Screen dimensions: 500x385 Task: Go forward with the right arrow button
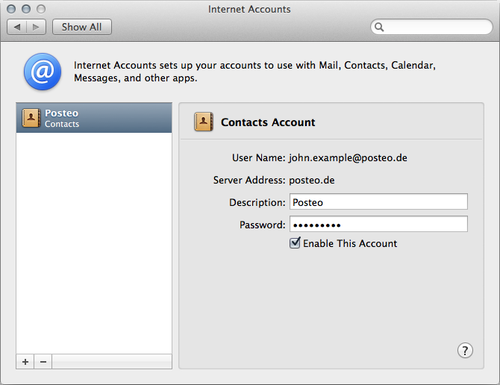click(x=36, y=27)
